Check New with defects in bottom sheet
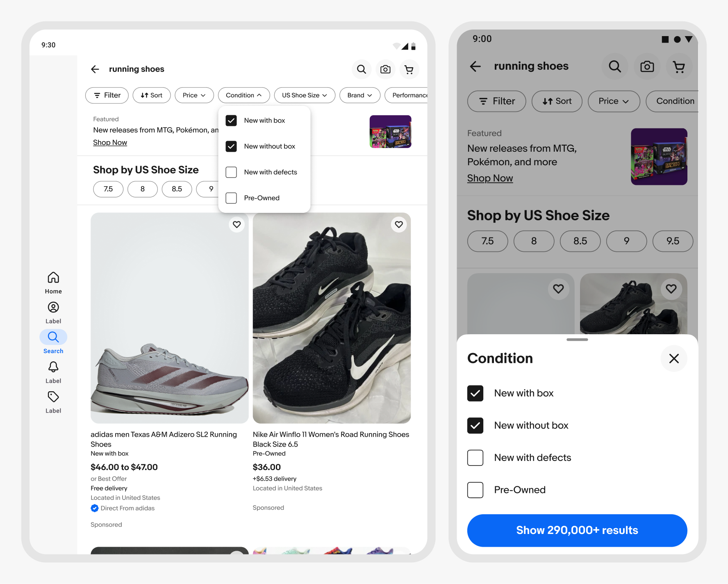This screenshot has width=728, height=584. [x=475, y=458]
